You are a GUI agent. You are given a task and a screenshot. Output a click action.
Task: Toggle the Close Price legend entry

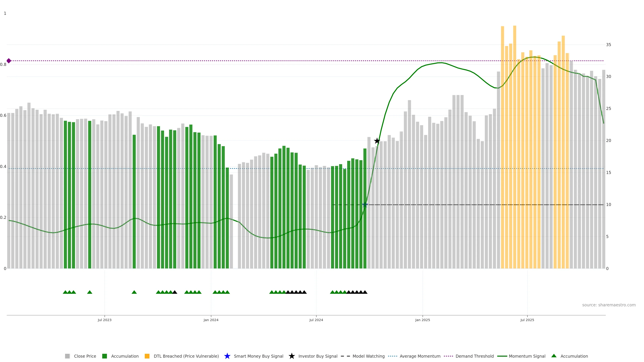coord(85,356)
